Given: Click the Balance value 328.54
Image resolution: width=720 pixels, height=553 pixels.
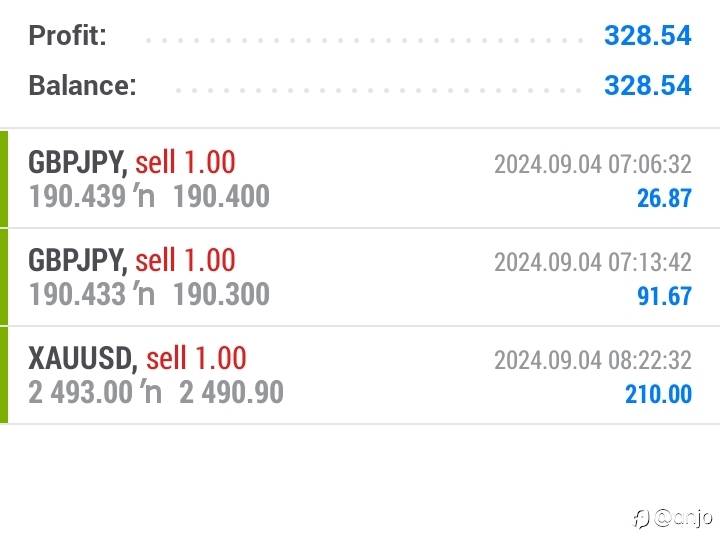Looking at the screenshot, I should 647,85.
